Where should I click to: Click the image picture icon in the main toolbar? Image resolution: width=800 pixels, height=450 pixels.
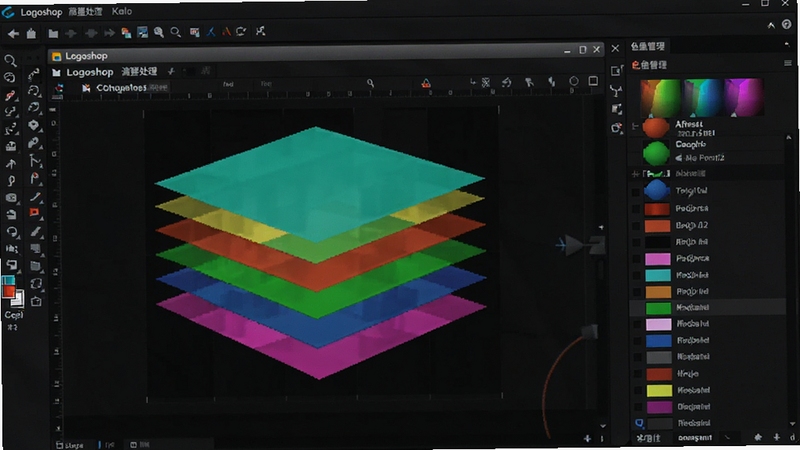142,33
